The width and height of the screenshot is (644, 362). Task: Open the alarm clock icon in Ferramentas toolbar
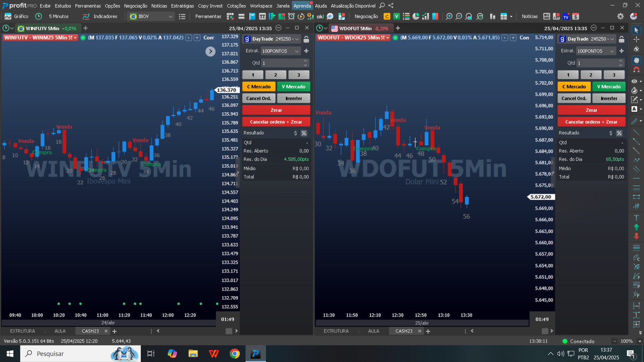click(x=291, y=16)
